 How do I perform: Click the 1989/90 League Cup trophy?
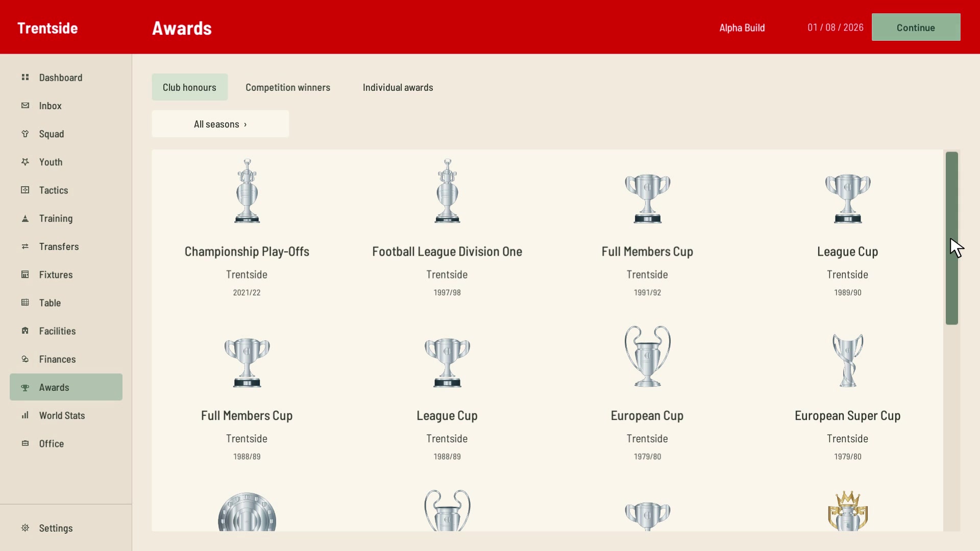[x=848, y=198]
